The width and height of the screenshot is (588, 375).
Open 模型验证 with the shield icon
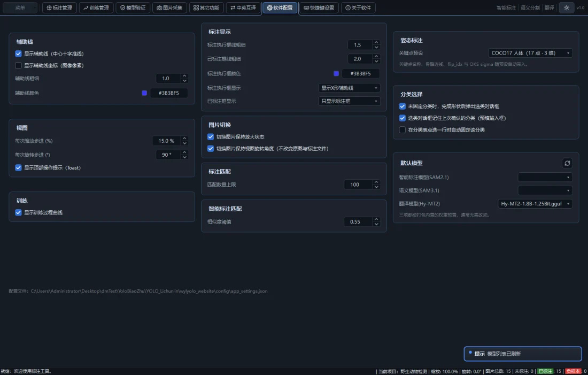tap(133, 7)
